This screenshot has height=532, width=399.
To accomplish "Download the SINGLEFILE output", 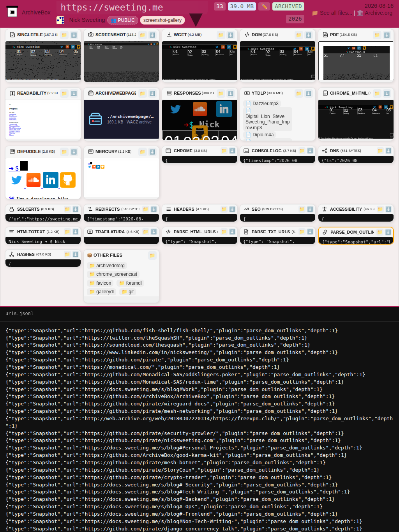I will pyautogui.click(x=74, y=35).
